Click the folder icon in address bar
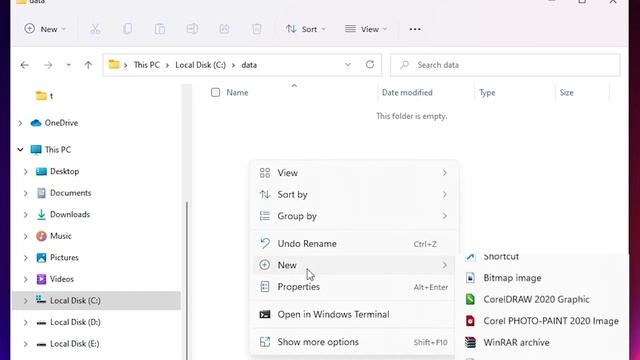 point(114,64)
